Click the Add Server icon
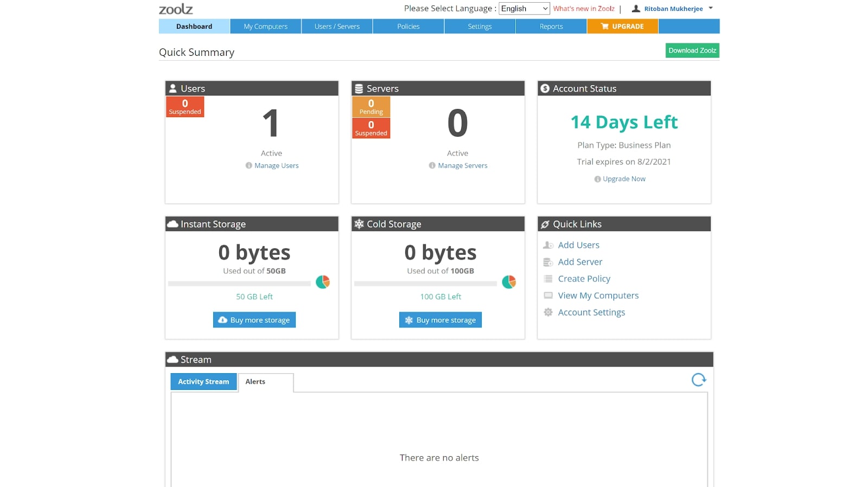The height and width of the screenshot is (487, 868). tap(548, 262)
